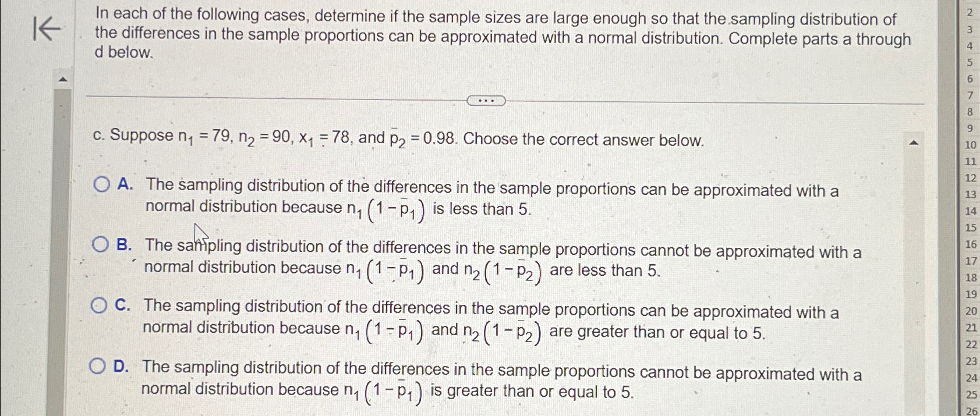
Task: Select answer choice B radio button
Action: [100, 244]
